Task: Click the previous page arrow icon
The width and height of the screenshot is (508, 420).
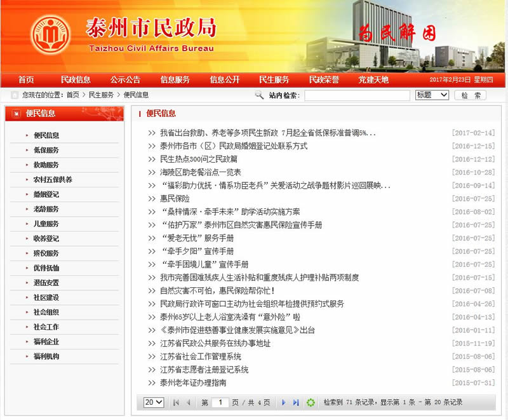Action: point(189,402)
